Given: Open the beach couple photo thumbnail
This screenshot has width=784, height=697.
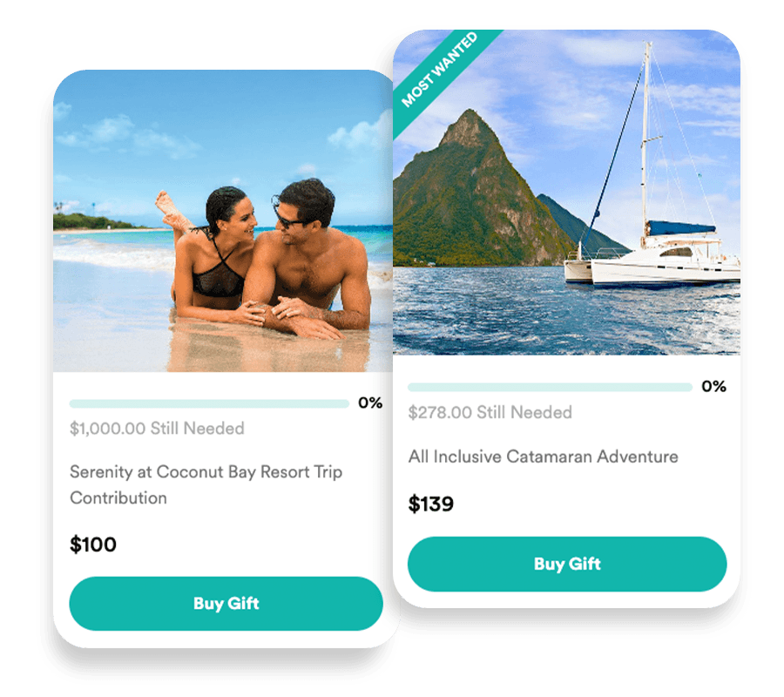Looking at the screenshot, I should (223, 220).
